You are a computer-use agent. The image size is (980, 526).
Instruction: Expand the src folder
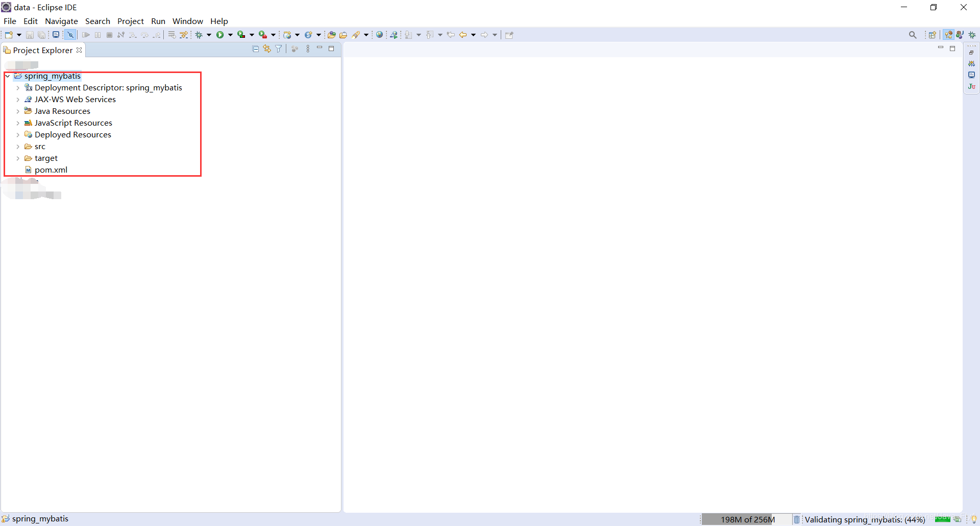coord(18,147)
